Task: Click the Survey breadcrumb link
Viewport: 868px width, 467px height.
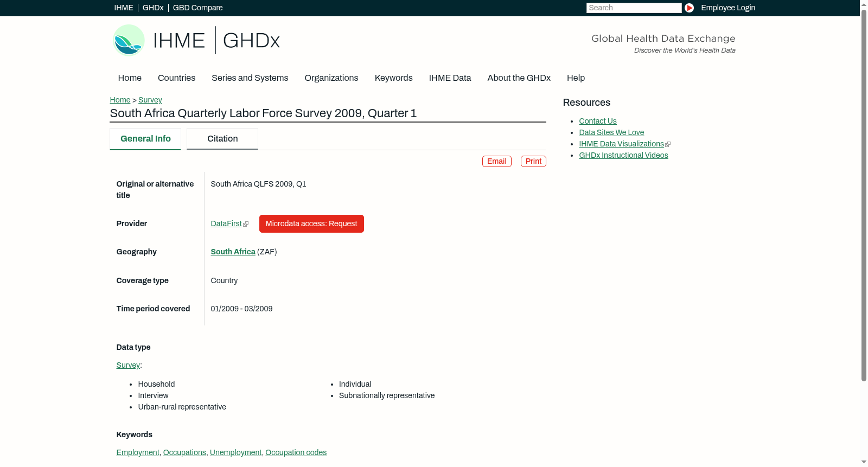Action: click(150, 100)
